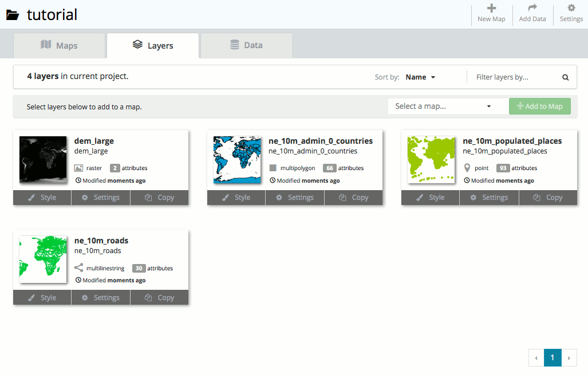Click the search magnifier icon

(565, 77)
